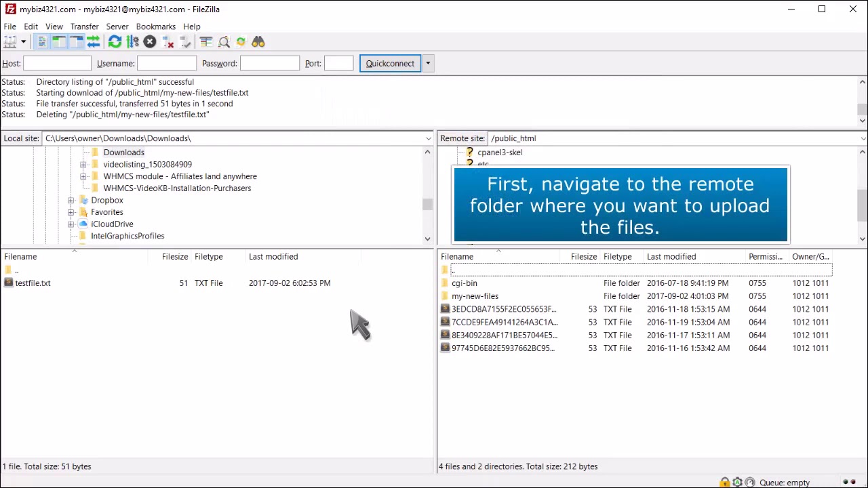Viewport: 868px width, 488px height.
Task: Toggle directory comparison
Action: pos(224,42)
